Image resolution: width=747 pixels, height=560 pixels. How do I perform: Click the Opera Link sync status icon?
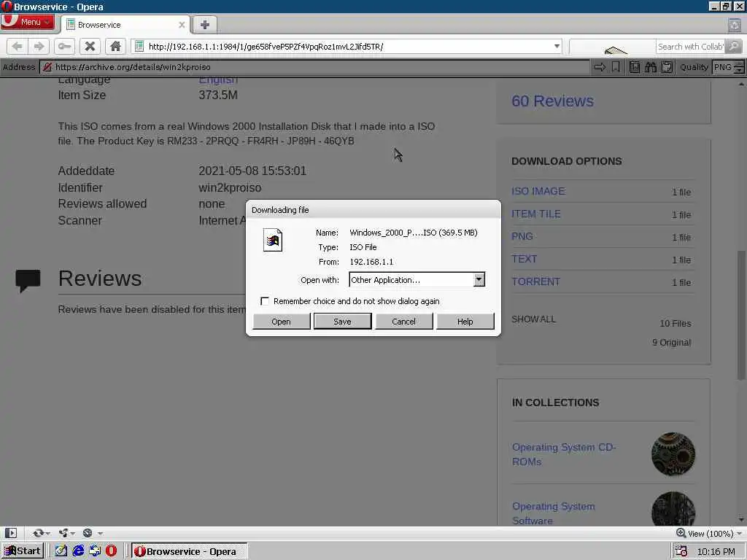[38, 533]
